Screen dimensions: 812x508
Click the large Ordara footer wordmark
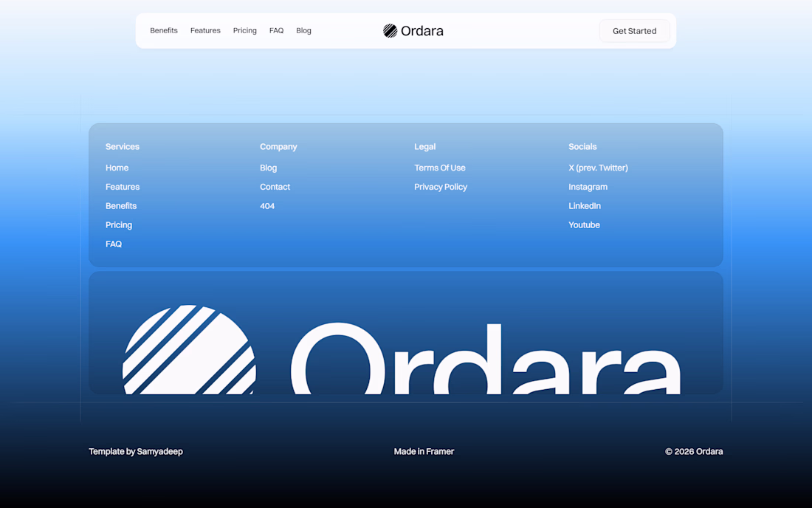(486, 358)
